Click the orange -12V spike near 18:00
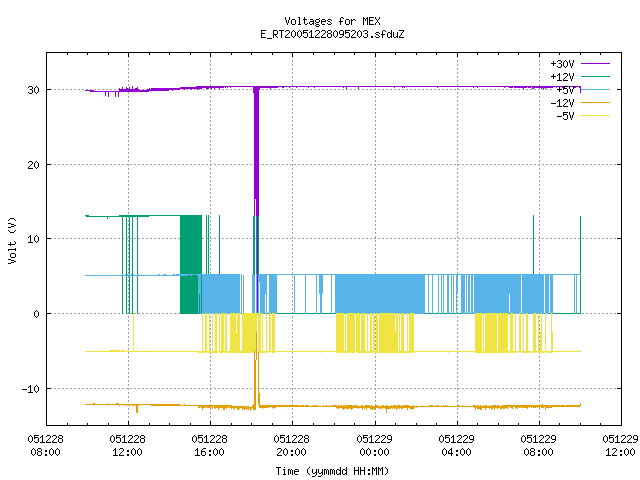 click(x=256, y=371)
